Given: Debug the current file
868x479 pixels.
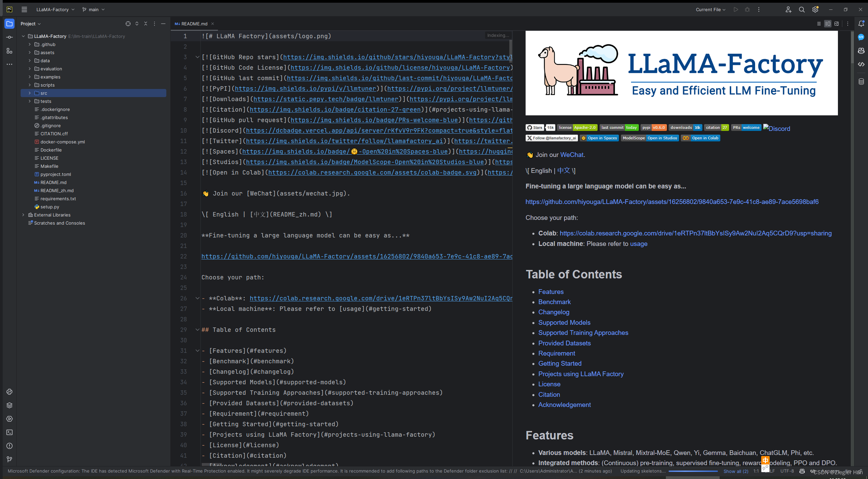Looking at the screenshot, I should (x=747, y=9).
